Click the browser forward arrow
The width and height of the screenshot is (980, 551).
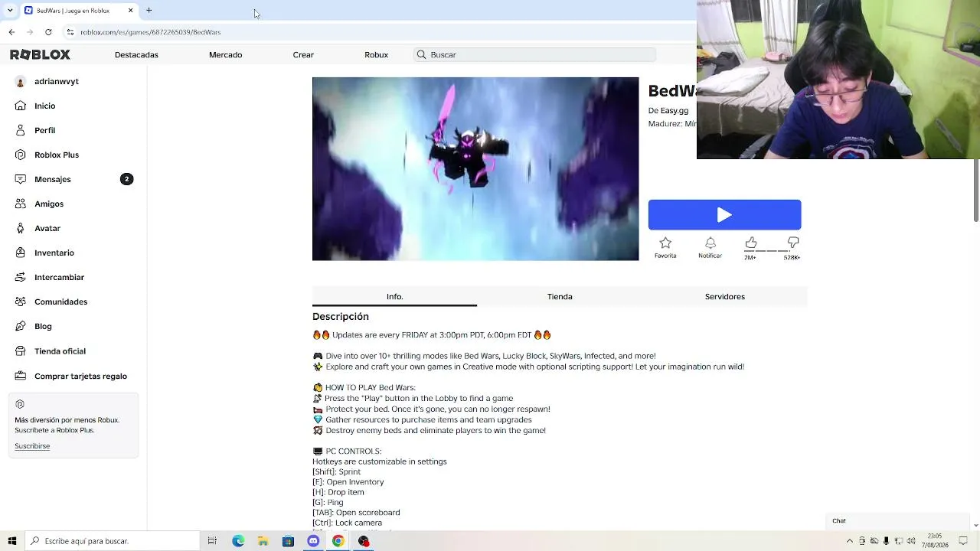[30, 32]
